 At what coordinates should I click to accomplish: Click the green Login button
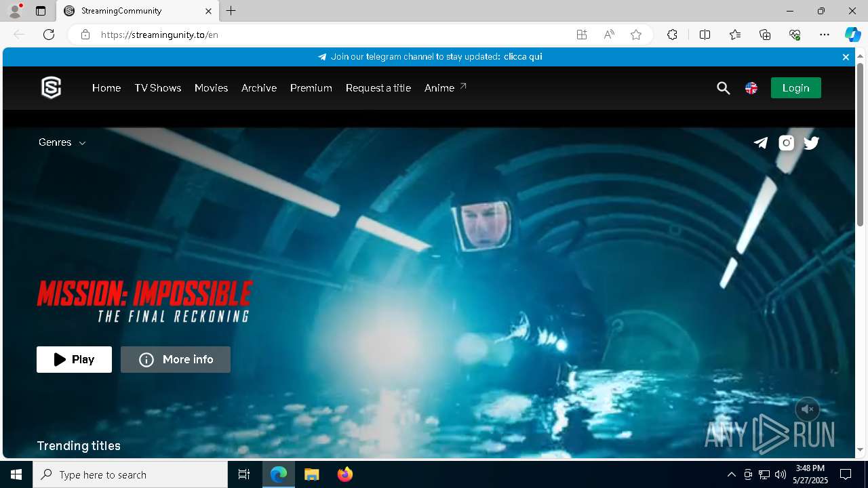coord(795,87)
